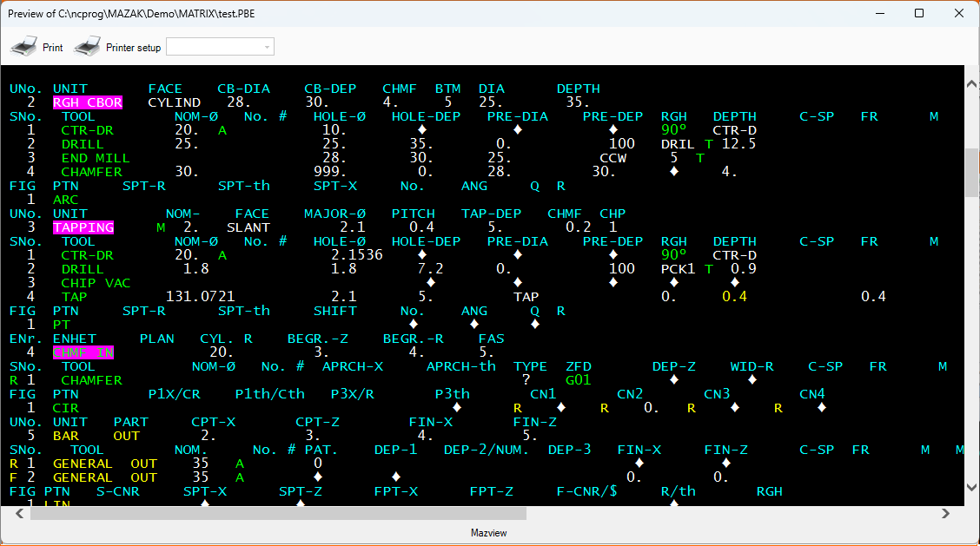Click the 12.5 depth value
Image resolution: width=980 pixels, height=546 pixels.
tap(738, 144)
